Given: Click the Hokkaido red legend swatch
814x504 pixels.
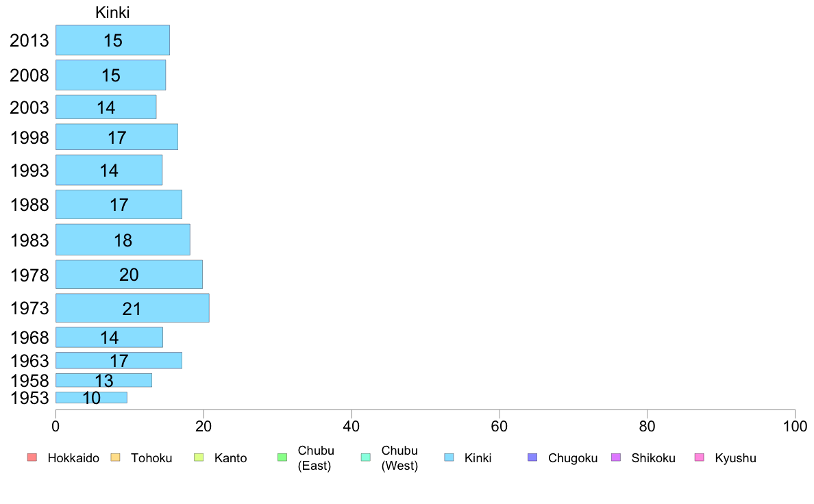Looking at the screenshot, I should (32, 457).
